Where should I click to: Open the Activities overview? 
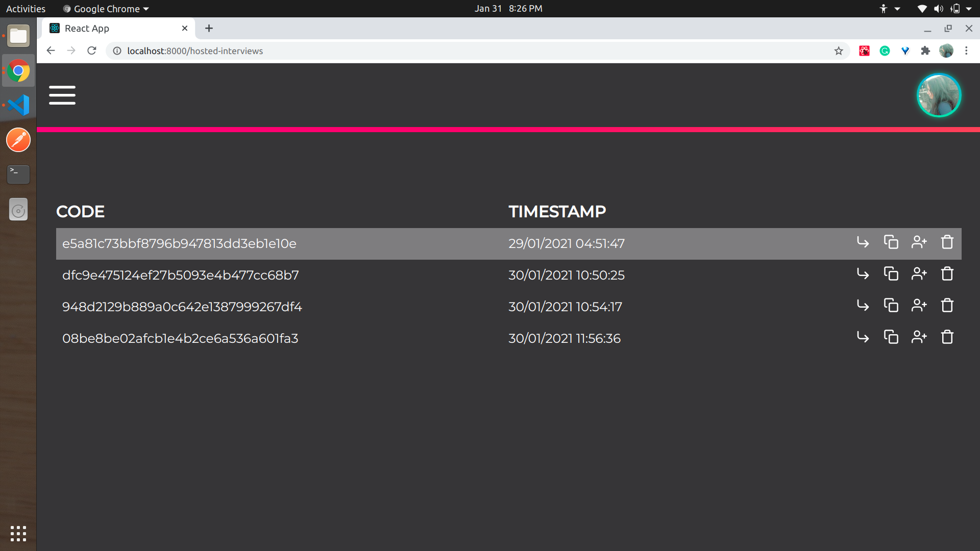(x=25, y=8)
